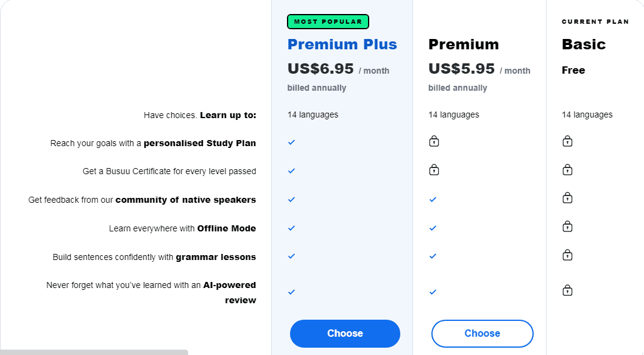The width and height of the screenshot is (644, 355).
Task: Click Premium lock icon for Busuu Certificate
Action: coord(434,169)
